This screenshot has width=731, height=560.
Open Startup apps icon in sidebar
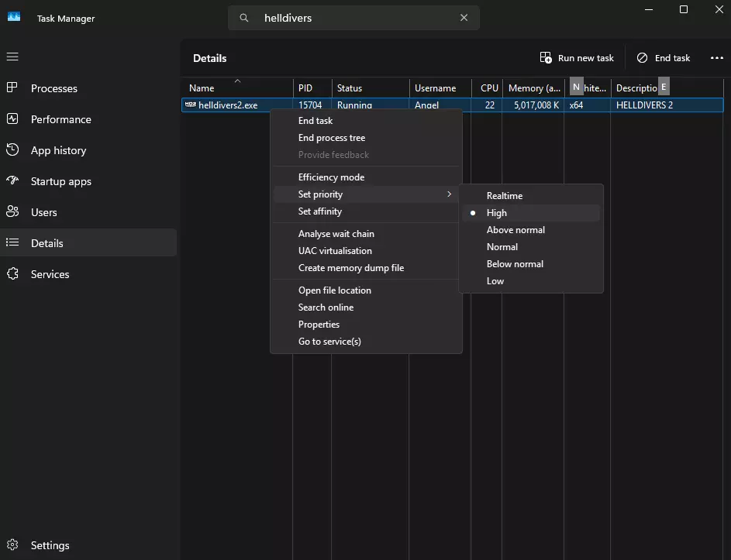tap(12, 181)
